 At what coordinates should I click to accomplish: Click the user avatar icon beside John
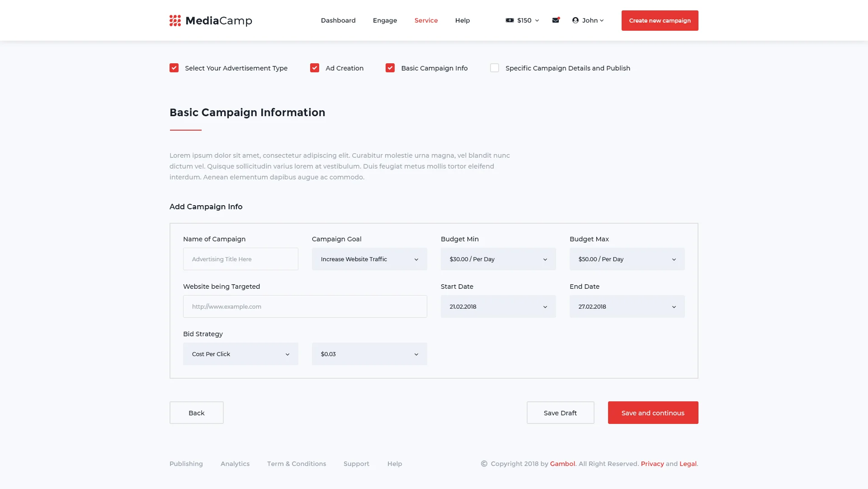coord(575,20)
